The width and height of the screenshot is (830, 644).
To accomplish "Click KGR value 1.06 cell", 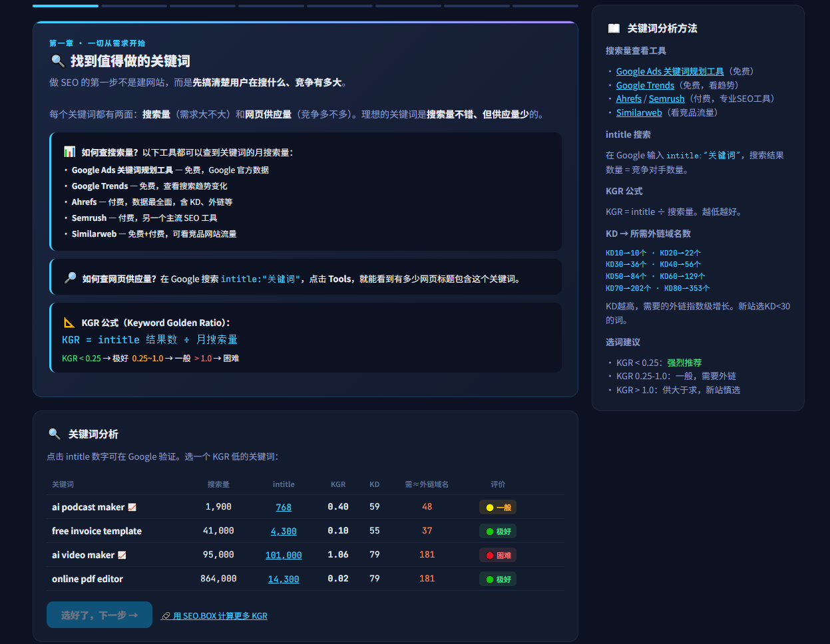I will [x=338, y=555].
